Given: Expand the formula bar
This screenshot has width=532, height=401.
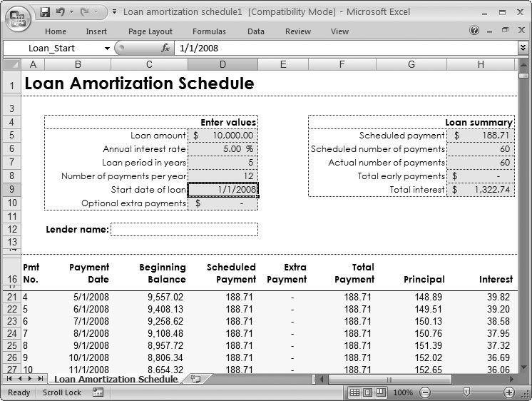Looking at the screenshot, I should point(523,48).
